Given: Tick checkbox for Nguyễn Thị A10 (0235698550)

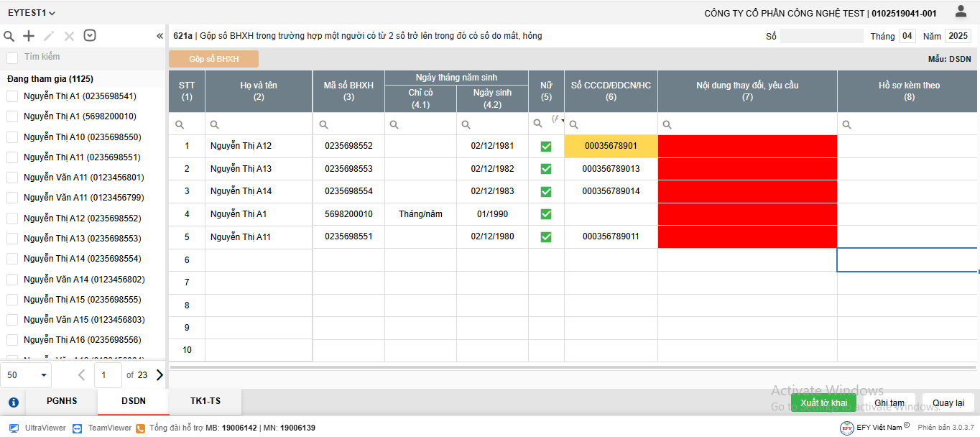Looking at the screenshot, I should pyautogui.click(x=12, y=137).
